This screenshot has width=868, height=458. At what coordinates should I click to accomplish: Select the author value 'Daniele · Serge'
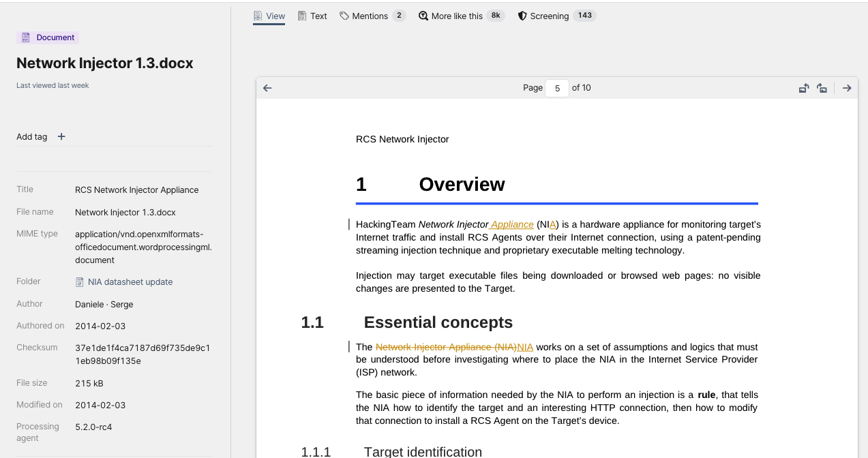pyautogui.click(x=104, y=304)
